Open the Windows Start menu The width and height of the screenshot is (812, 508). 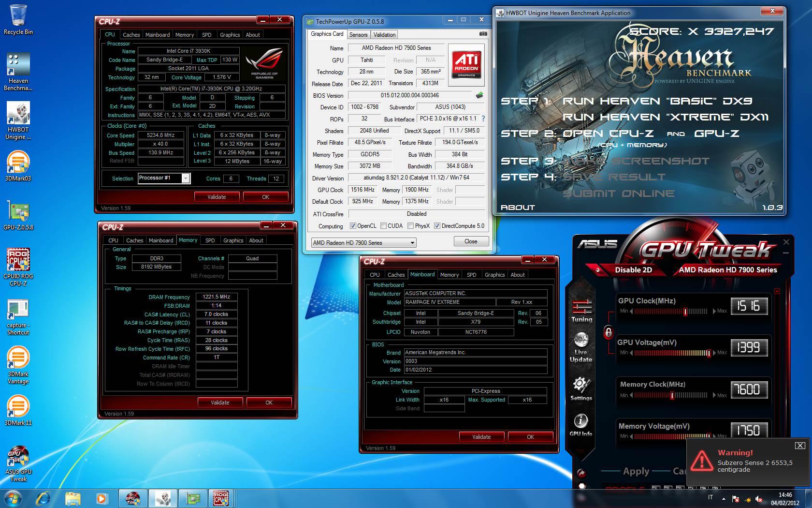pos(13,498)
